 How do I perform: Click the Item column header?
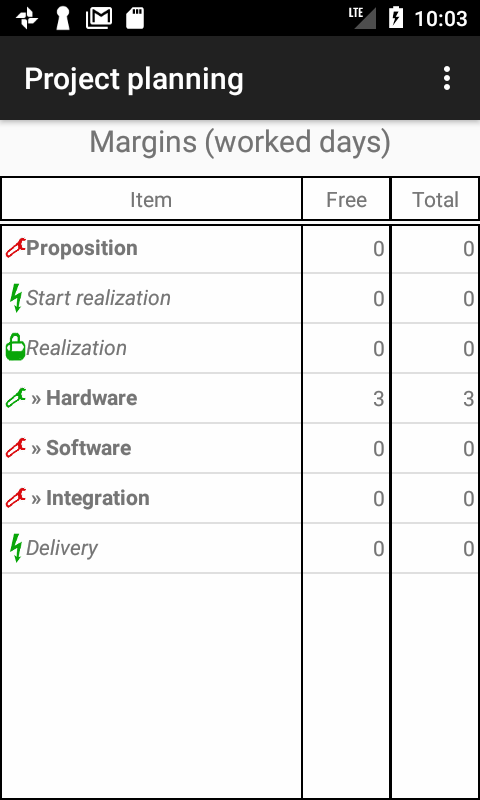151,199
